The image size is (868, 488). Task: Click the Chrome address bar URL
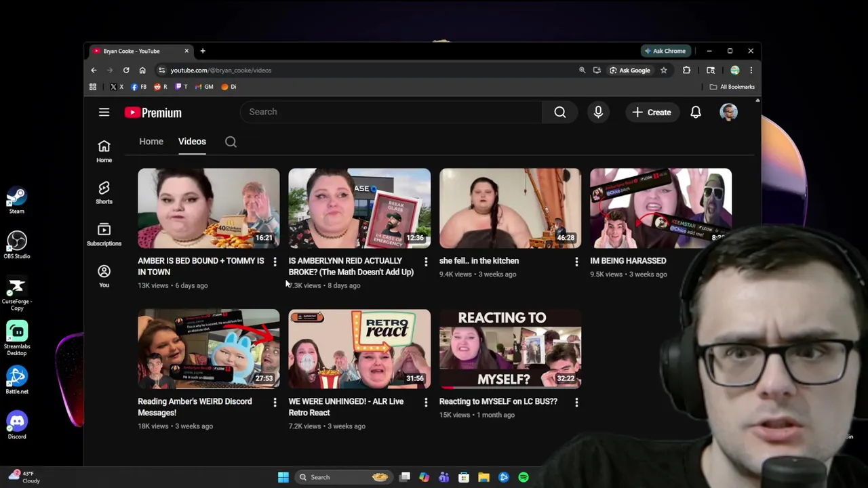(220, 70)
